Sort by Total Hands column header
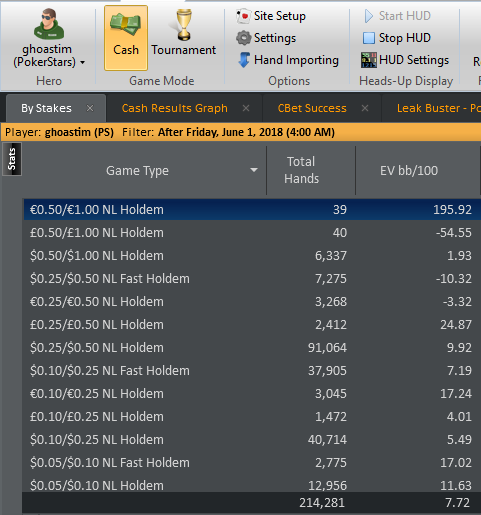This screenshot has height=515, width=481. [301, 170]
